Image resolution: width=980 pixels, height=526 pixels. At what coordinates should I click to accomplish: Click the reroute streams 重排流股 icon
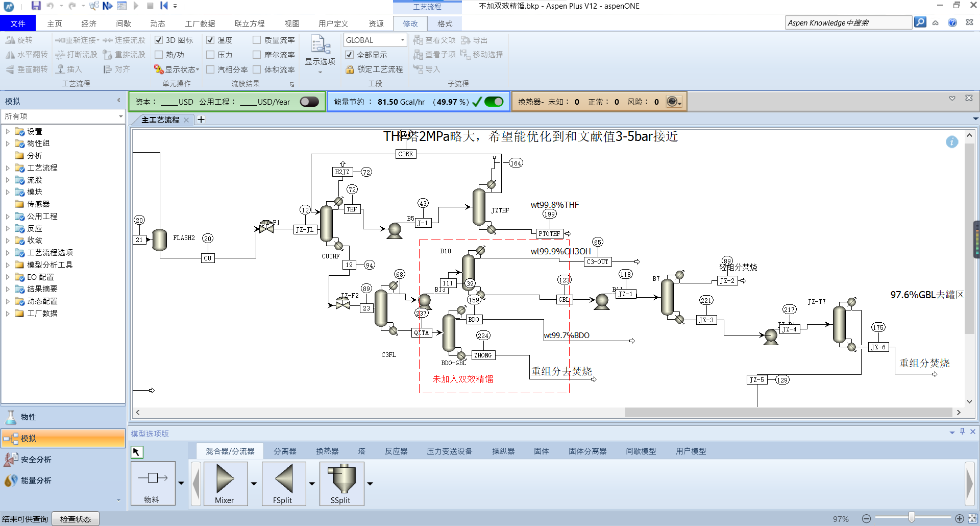click(108, 54)
